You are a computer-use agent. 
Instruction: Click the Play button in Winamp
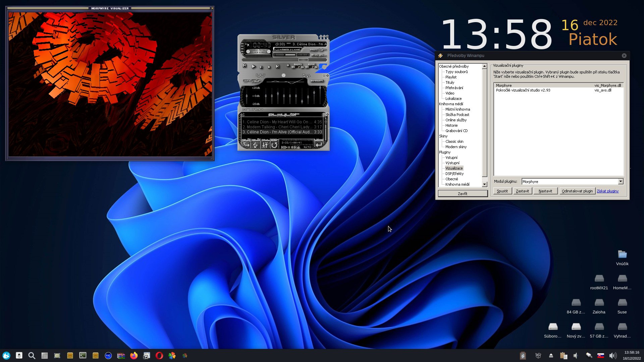[x=254, y=66]
